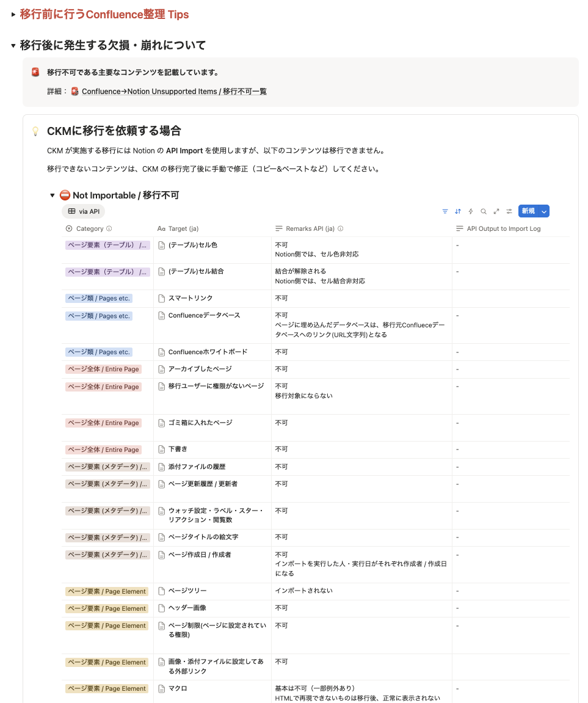This screenshot has width=588, height=703.
Task: Open database full page with expand arrows icon
Action: pos(496,211)
